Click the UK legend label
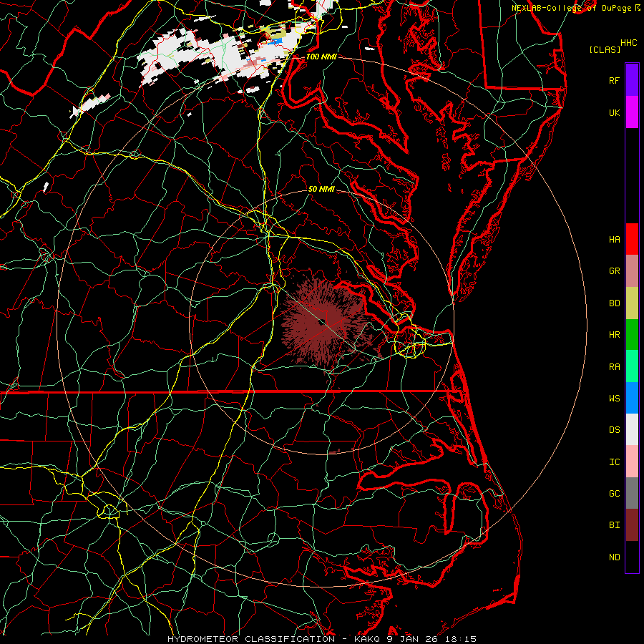644x644 pixels. [614, 112]
